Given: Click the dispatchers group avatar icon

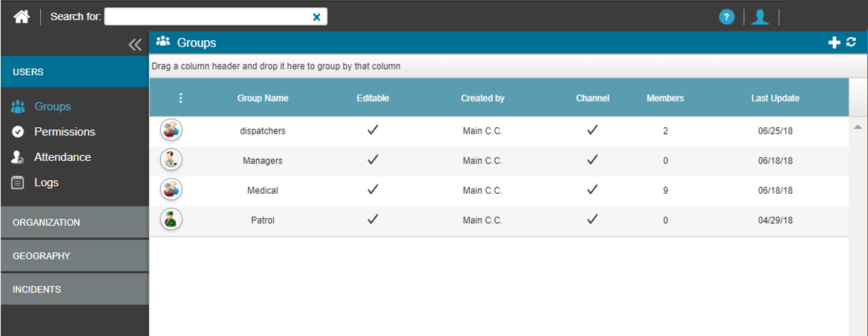Looking at the screenshot, I should [x=171, y=130].
